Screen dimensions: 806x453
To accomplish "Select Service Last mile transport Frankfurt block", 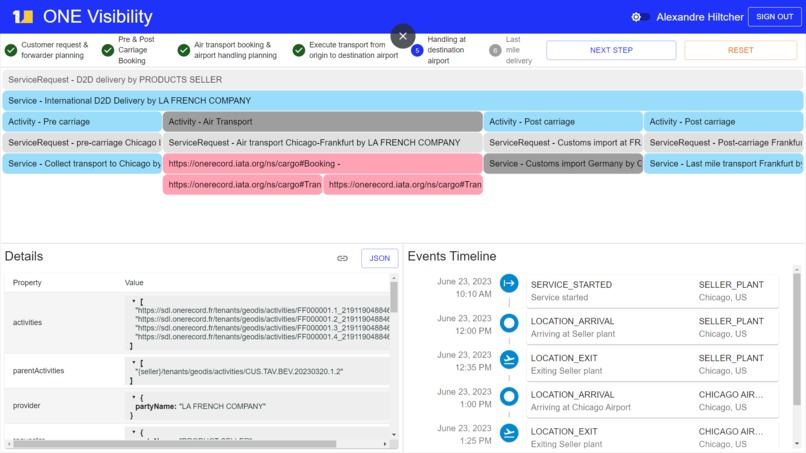I will point(723,164).
